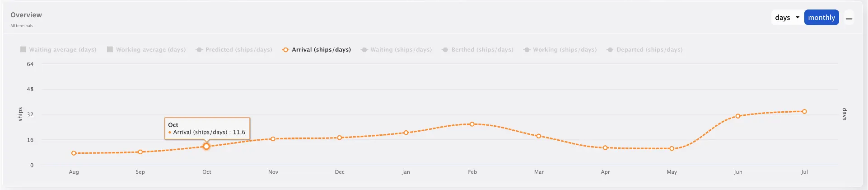This screenshot has width=868, height=190.
Task: Click the June arrival data point
Action: coord(738,116)
